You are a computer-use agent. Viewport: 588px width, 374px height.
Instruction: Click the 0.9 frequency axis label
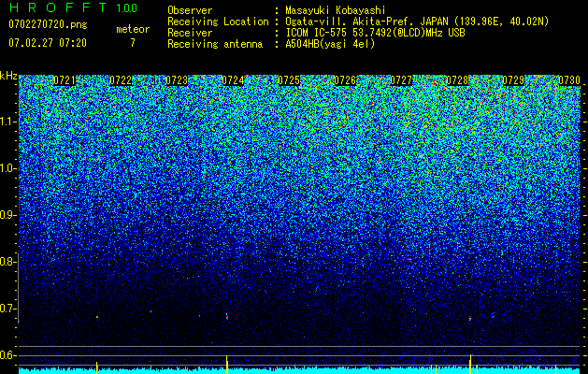coord(7,215)
